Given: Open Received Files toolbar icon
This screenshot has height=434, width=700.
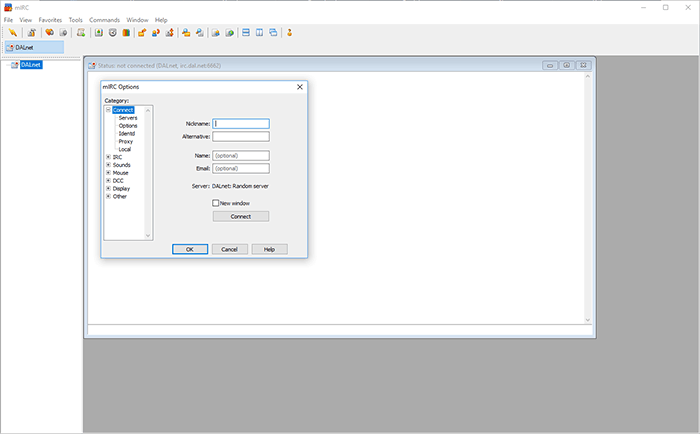Looking at the screenshot, I should pyautogui.click(x=186, y=33).
